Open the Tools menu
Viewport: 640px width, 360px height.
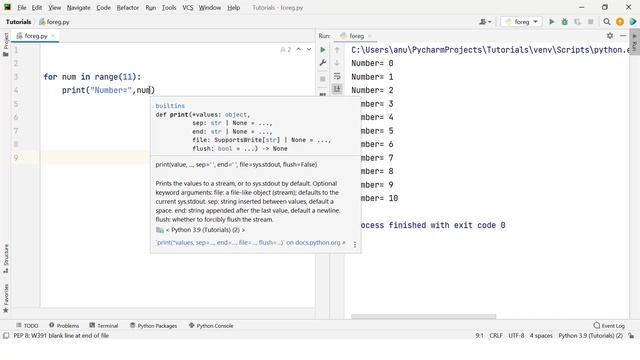(x=169, y=7)
